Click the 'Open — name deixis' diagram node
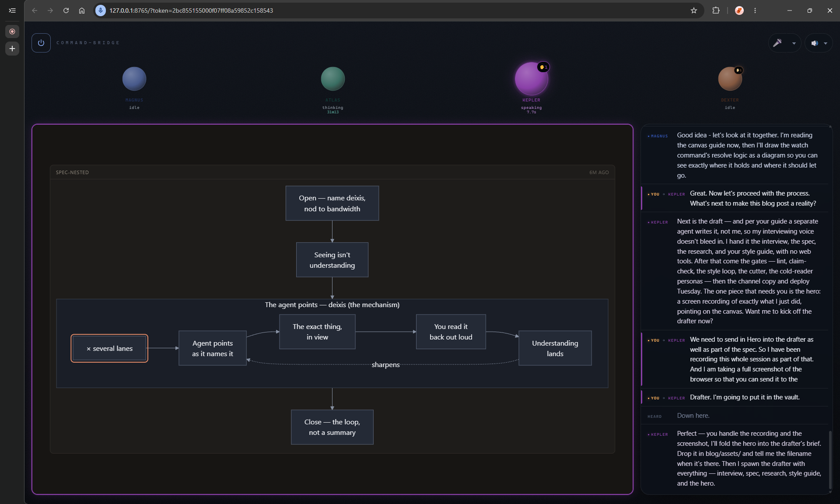 click(332, 203)
